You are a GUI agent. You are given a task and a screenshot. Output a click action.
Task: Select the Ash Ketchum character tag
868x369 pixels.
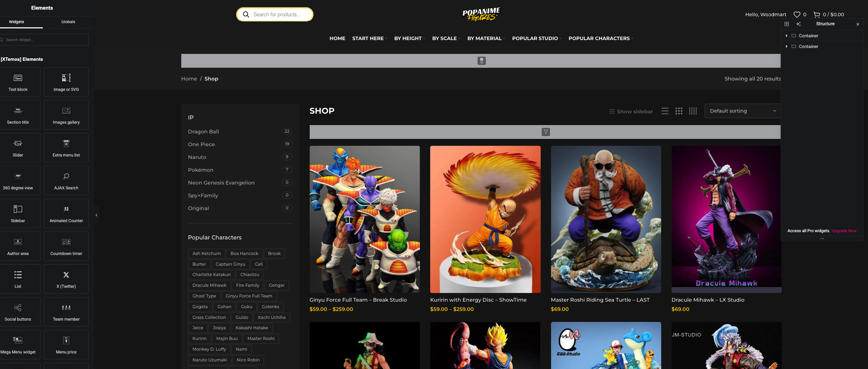[206, 254]
